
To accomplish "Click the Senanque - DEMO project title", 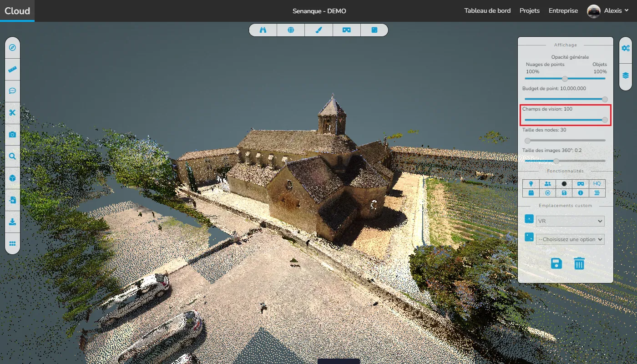I will click(319, 11).
